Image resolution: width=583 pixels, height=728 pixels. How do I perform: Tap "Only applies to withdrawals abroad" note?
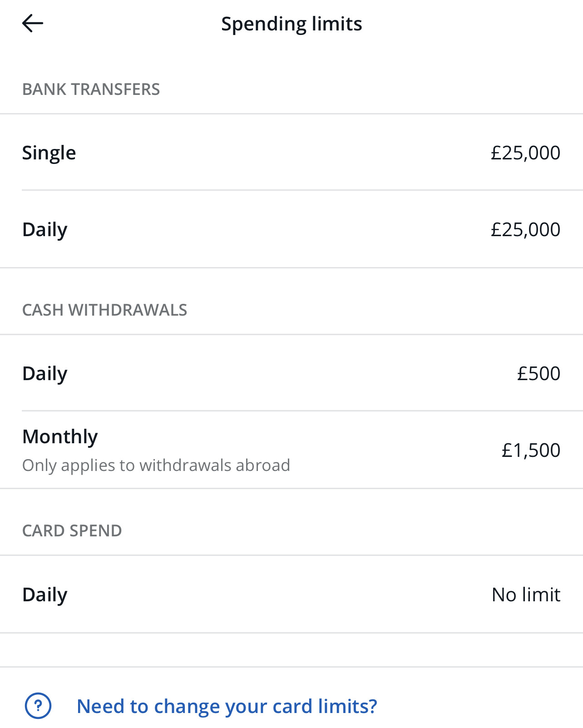156,466
